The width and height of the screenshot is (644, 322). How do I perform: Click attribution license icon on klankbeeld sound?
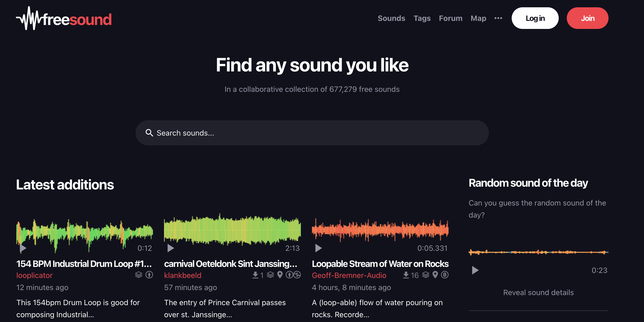click(289, 275)
